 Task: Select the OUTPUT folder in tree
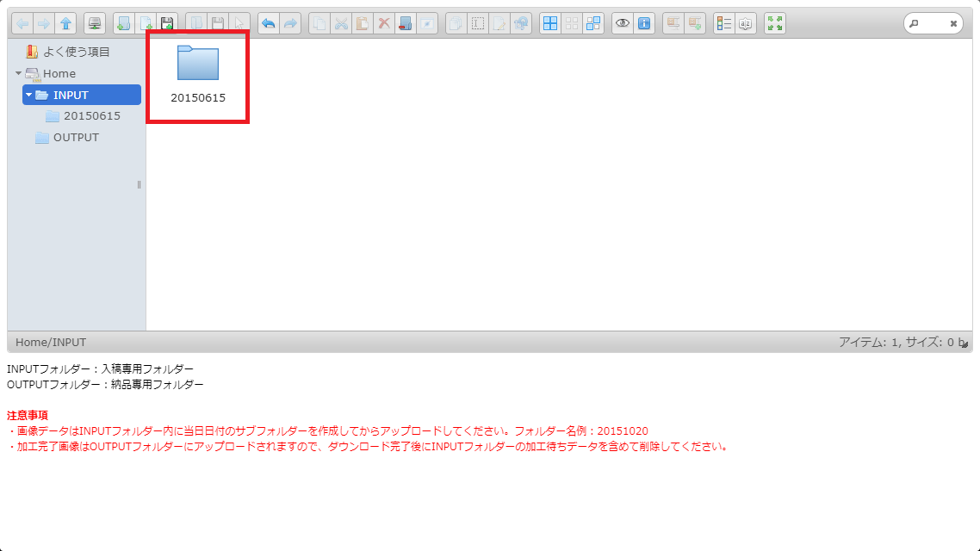(76, 138)
